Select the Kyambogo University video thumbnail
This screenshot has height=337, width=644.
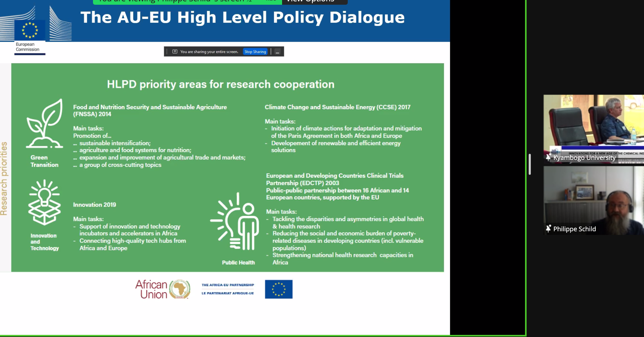tap(594, 129)
